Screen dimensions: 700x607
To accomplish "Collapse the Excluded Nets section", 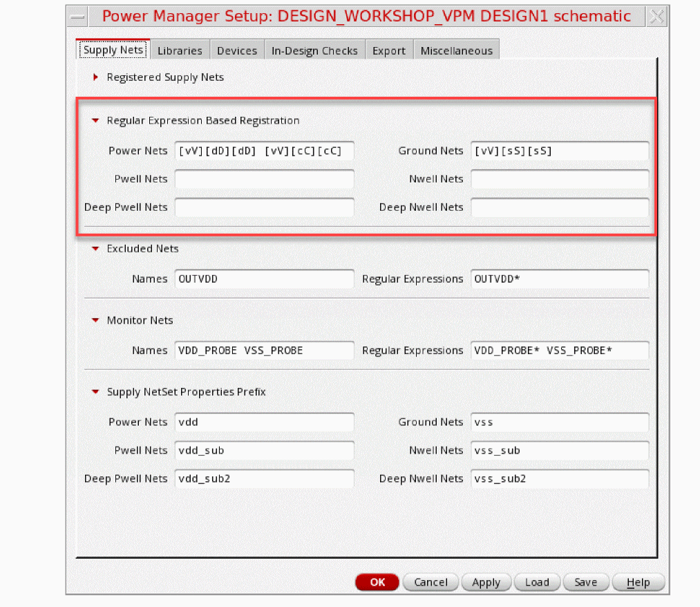I will click(x=96, y=249).
